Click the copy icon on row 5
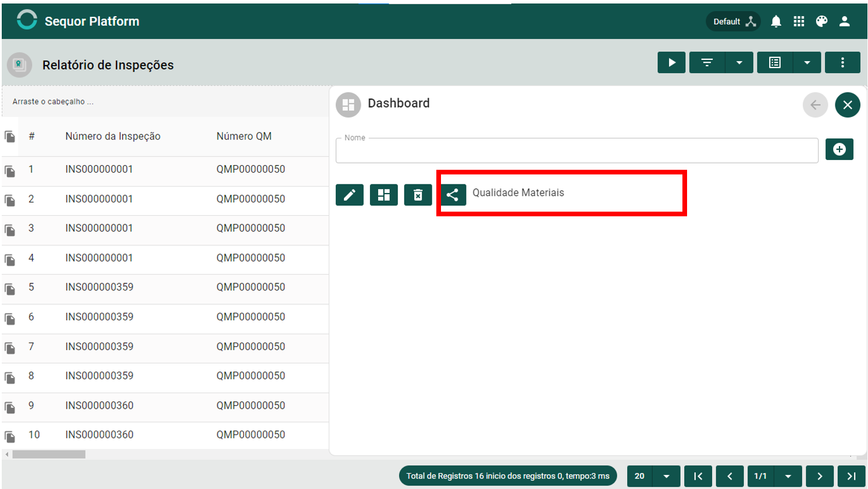The width and height of the screenshot is (868, 489). 10,289
